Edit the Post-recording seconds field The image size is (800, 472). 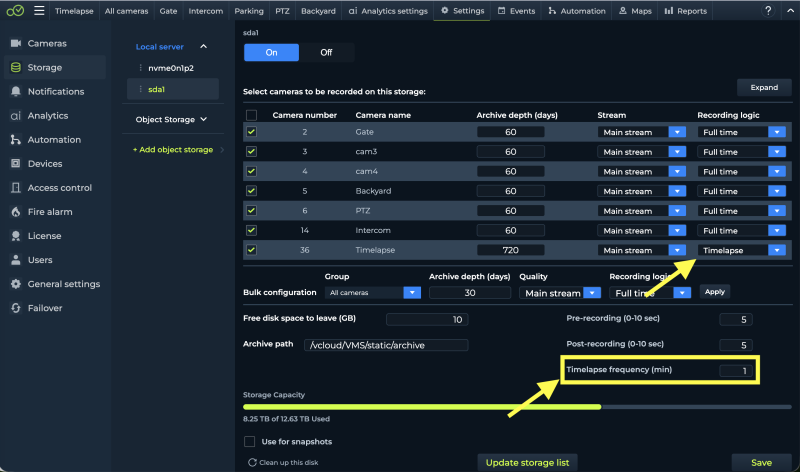pos(736,345)
